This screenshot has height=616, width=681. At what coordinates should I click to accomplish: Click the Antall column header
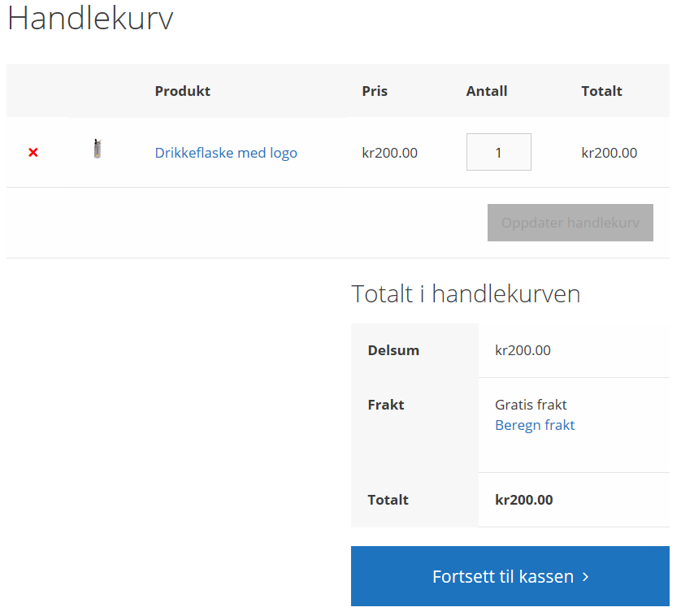[487, 91]
